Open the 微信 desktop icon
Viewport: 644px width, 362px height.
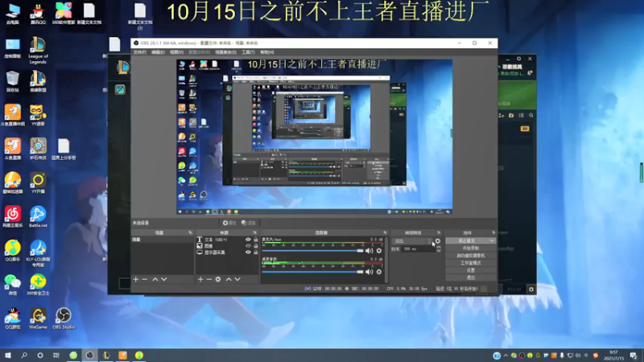pos(13,285)
